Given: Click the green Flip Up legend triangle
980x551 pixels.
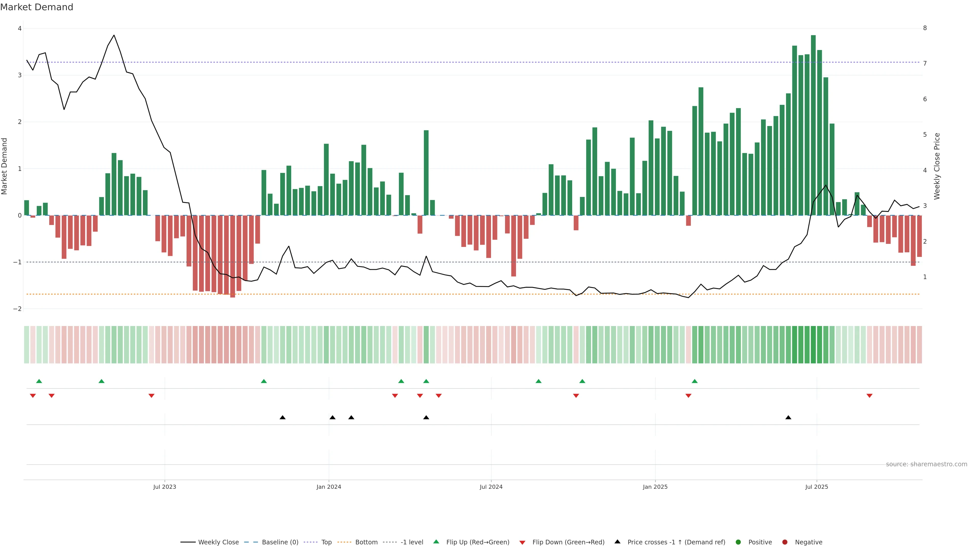Looking at the screenshot, I should [436, 542].
